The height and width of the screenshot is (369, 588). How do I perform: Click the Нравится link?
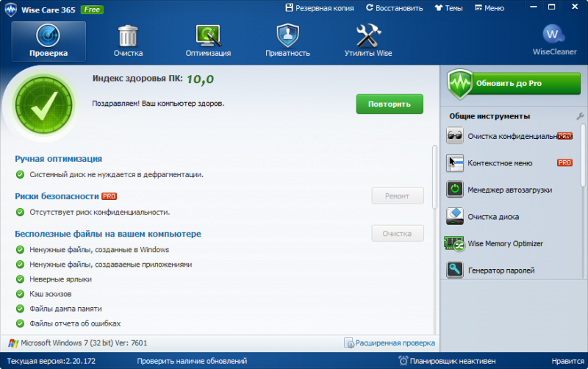tap(567, 361)
